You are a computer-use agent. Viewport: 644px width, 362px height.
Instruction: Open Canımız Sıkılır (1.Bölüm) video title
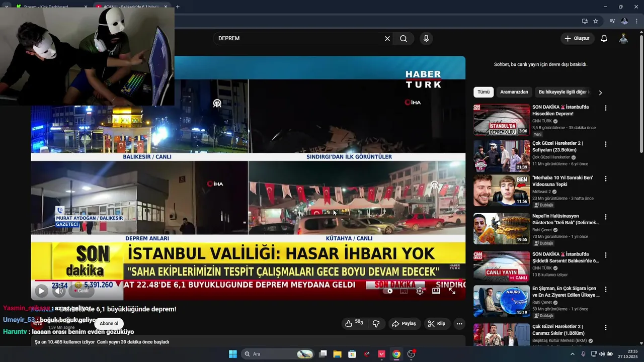click(x=558, y=330)
